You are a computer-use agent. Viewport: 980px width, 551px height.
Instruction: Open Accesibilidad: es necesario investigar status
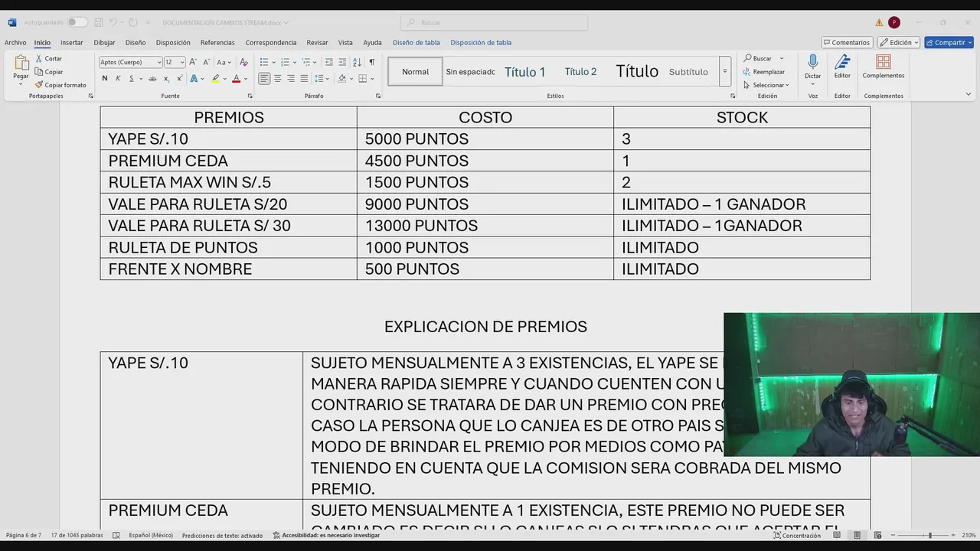point(326,536)
